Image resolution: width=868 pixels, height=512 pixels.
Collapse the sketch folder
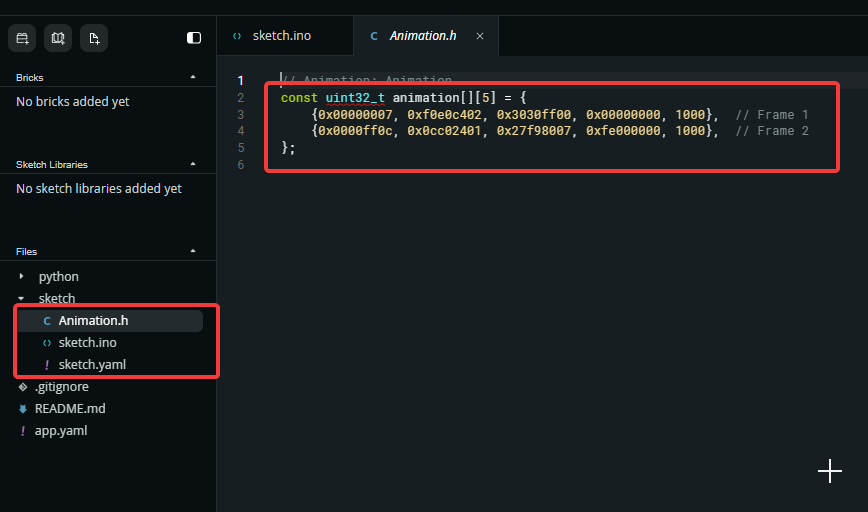coord(21,298)
